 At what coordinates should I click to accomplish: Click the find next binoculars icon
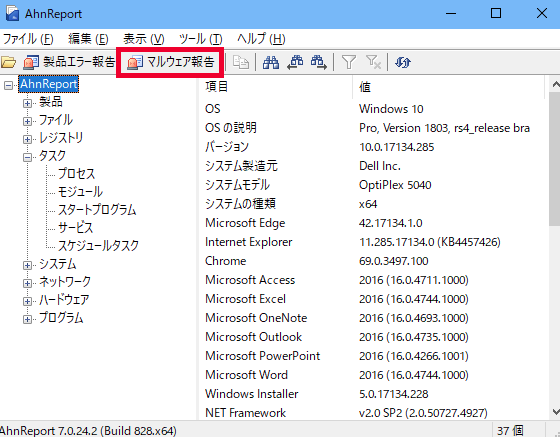click(319, 62)
